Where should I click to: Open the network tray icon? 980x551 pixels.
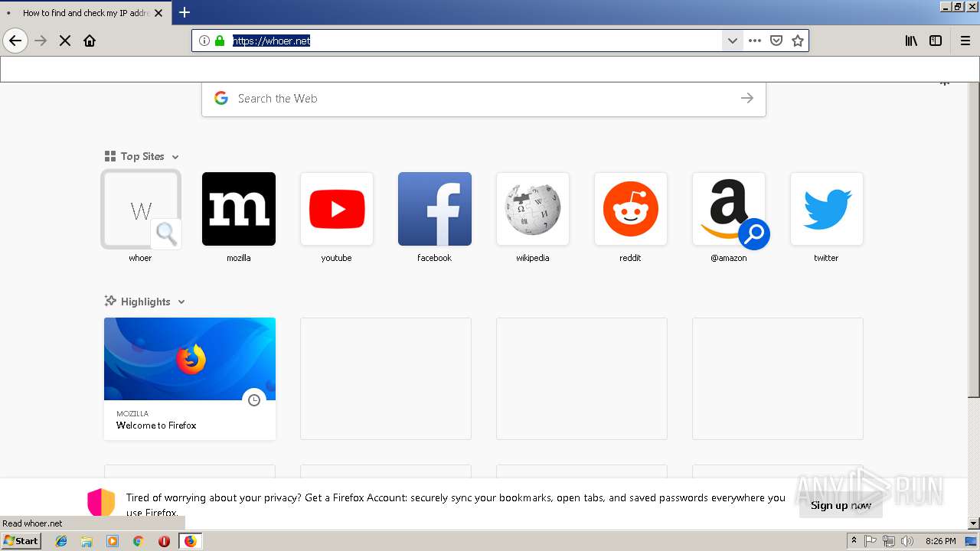click(889, 541)
